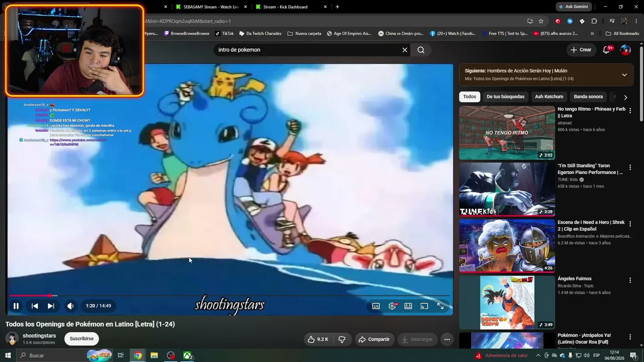Viewport: 644px width, 362px height.
Task: Open the 'Ángeles Fuimos' video title
Action: click(x=575, y=279)
